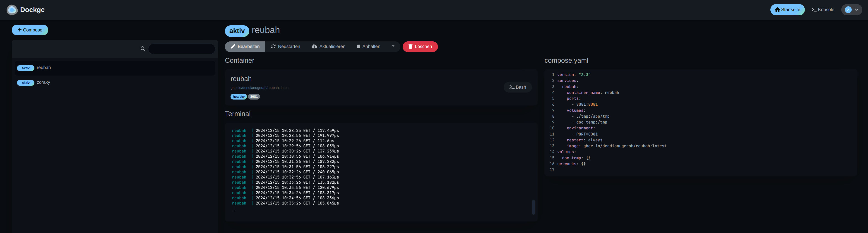Click the terminal prompt icon in Bash

(x=512, y=87)
